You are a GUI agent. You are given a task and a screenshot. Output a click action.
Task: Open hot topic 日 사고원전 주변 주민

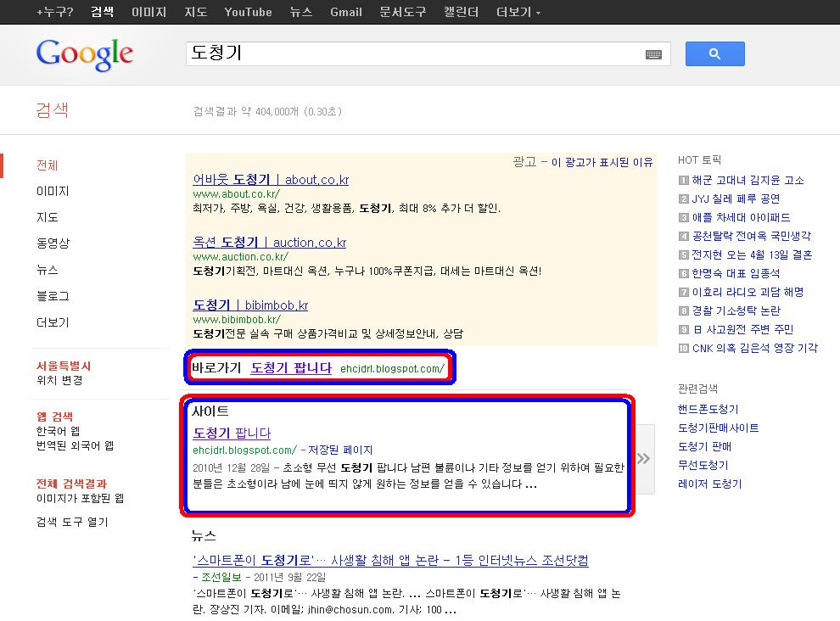coord(742,329)
